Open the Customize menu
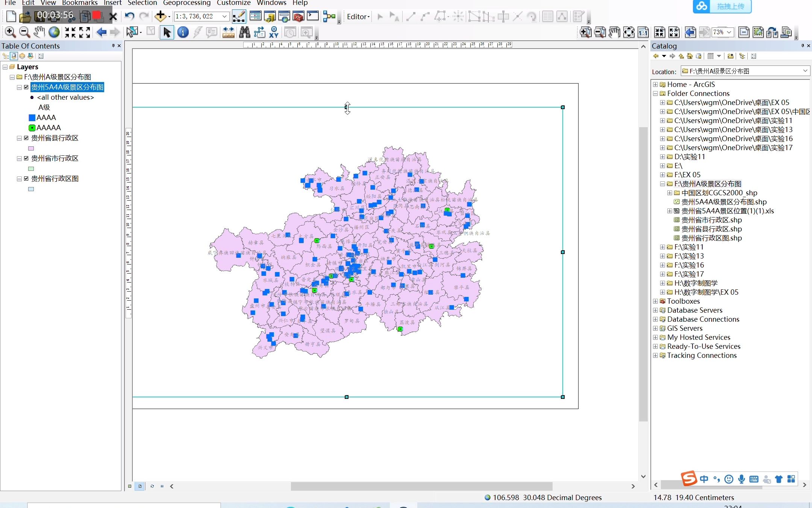Viewport: 812px width, 508px height. coord(233,3)
